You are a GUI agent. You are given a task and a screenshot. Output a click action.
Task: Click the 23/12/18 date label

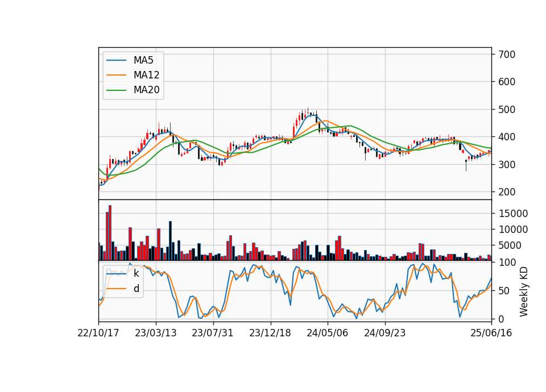pyautogui.click(x=270, y=333)
